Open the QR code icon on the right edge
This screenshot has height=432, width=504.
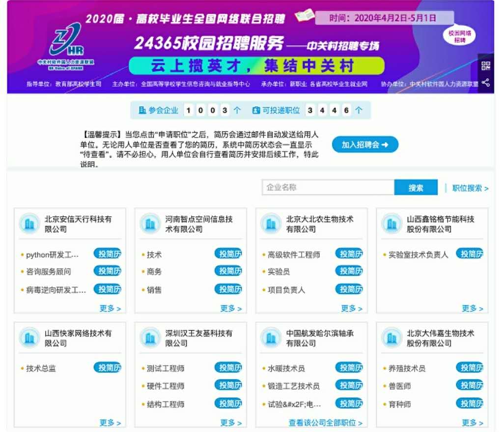point(485,66)
